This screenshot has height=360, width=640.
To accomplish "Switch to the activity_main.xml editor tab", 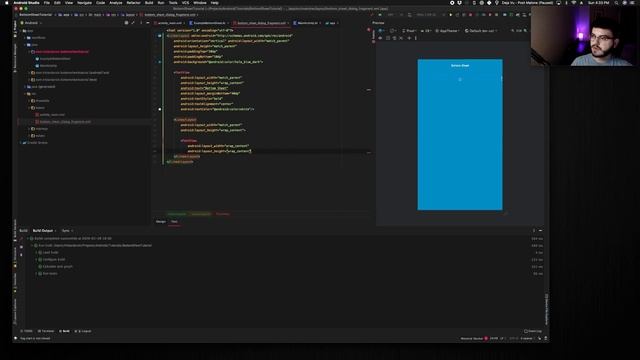I will click(x=169, y=23).
